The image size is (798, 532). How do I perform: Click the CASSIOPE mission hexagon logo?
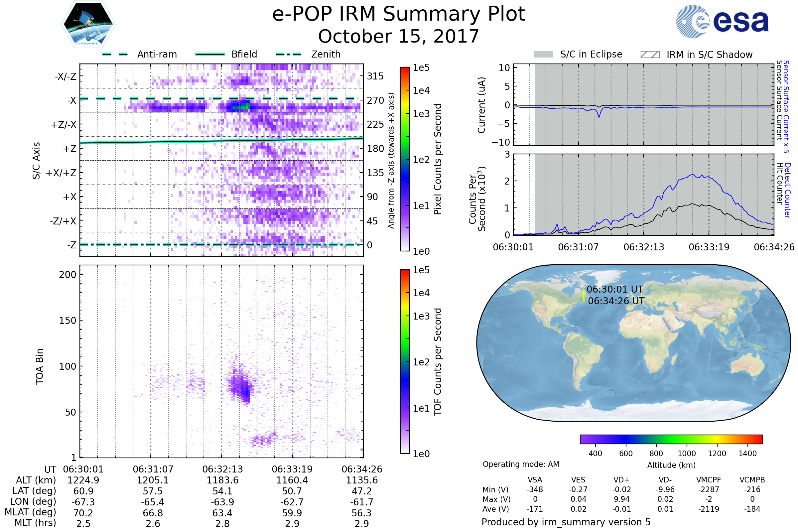(x=88, y=24)
